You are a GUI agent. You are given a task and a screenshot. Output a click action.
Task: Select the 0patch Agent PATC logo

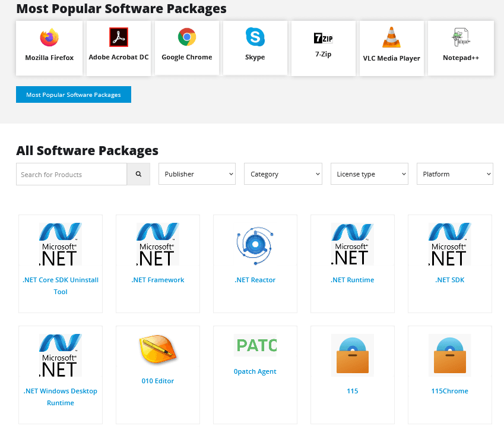255,345
